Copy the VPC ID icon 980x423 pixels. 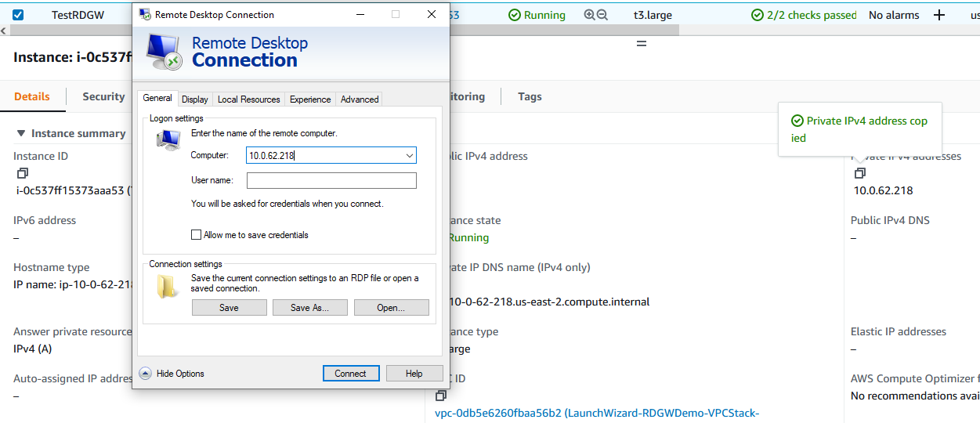tap(441, 396)
